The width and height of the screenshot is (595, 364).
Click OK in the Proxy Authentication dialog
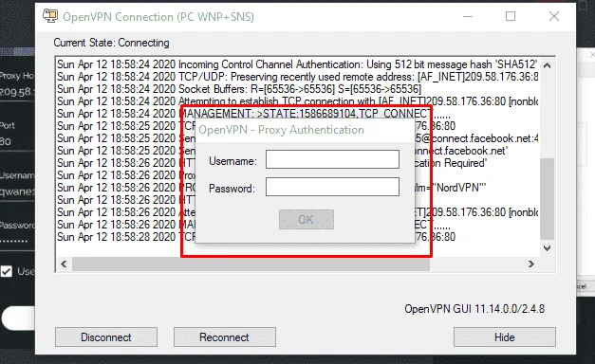[x=307, y=220]
